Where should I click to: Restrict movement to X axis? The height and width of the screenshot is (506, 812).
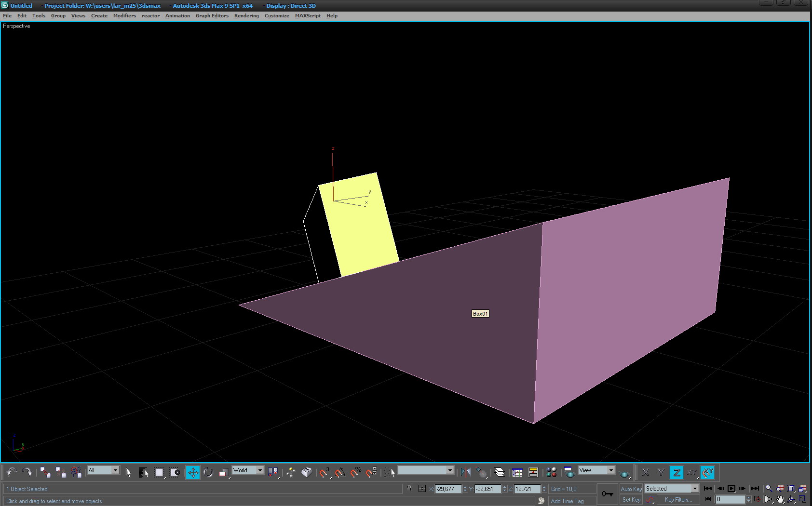646,473
